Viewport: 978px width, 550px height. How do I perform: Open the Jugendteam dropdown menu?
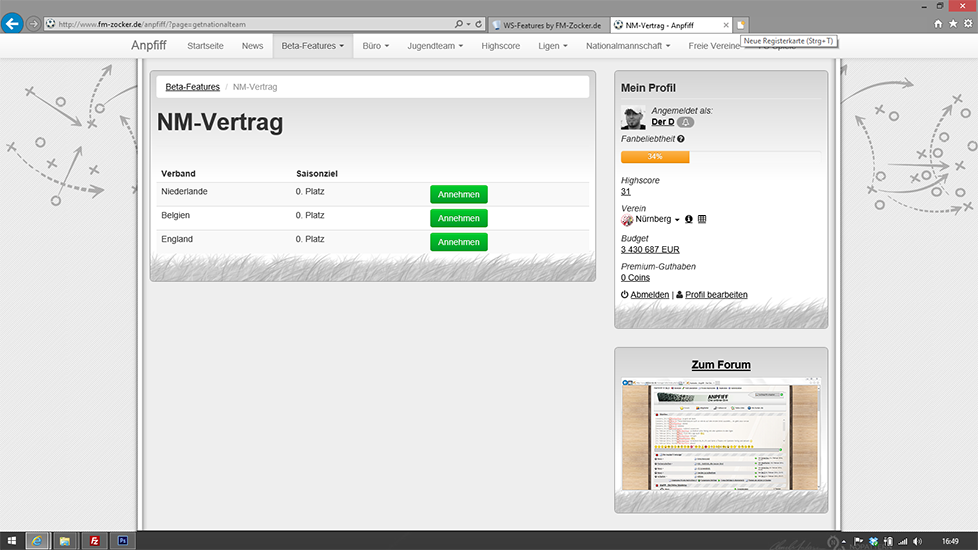434,46
